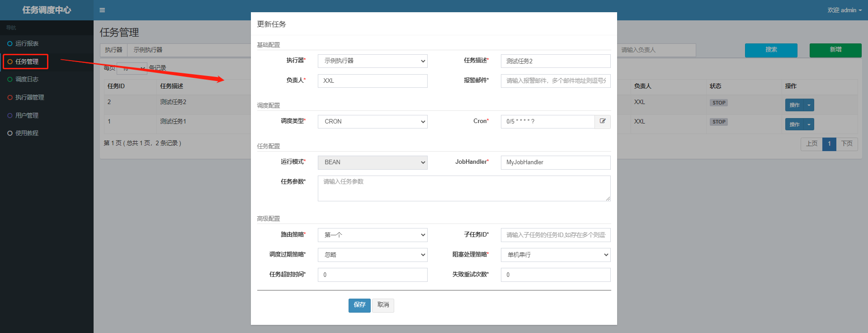The height and width of the screenshot is (333, 868).
Task: Click 操作 button for task 1
Action: [794, 124]
